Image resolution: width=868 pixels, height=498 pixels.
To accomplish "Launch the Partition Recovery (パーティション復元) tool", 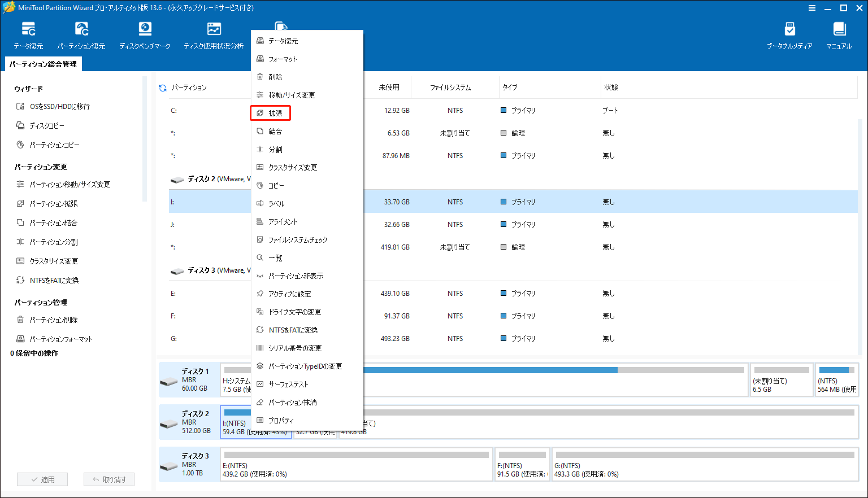I will click(x=81, y=36).
